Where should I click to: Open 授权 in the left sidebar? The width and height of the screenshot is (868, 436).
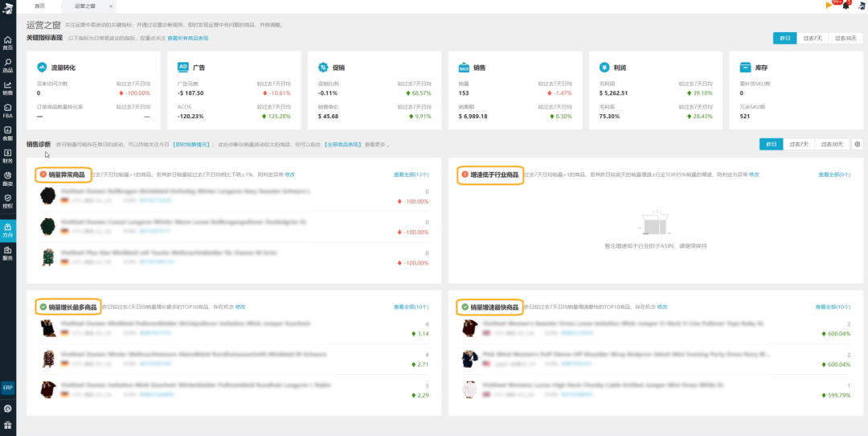click(8, 201)
